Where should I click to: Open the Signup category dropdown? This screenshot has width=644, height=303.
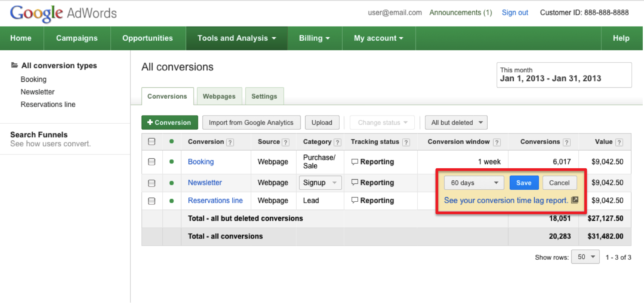(320, 183)
